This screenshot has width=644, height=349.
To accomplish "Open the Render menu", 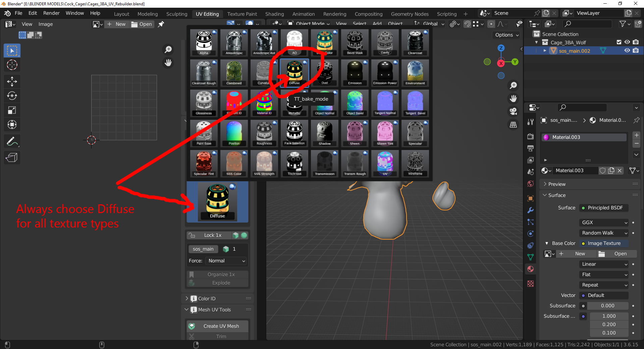I will click(x=51, y=13).
